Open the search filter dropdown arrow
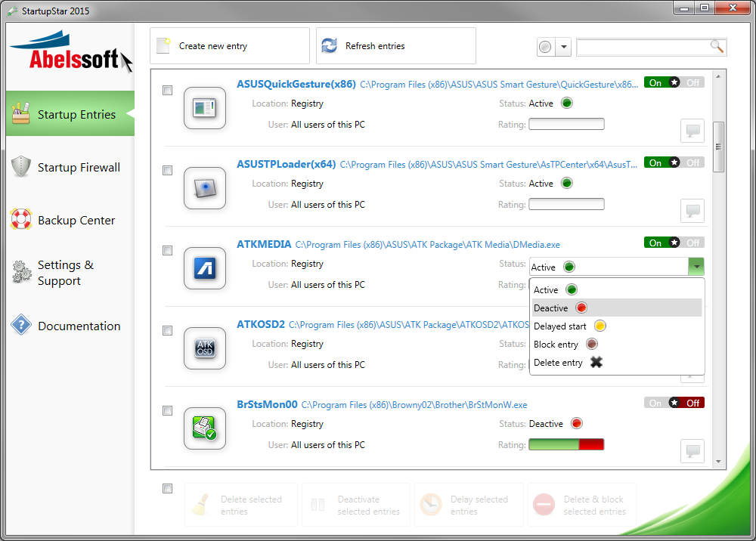The height and width of the screenshot is (541, 756). point(564,48)
